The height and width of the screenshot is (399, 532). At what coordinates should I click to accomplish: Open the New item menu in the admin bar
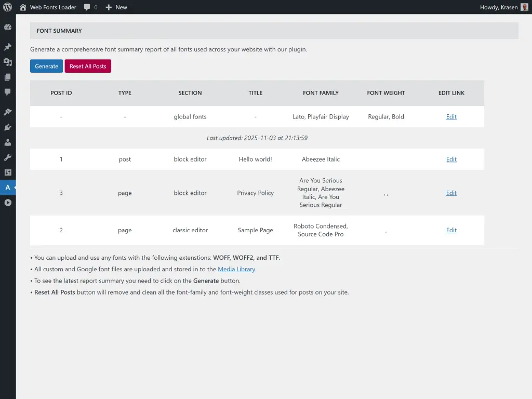[116, 7]
